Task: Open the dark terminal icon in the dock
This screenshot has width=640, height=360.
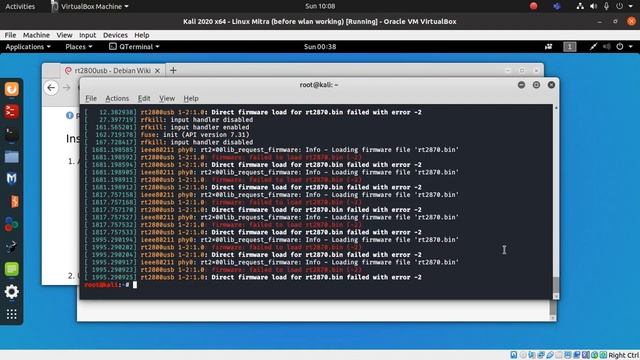Action: pyautogui.click(x=11, y=134)
